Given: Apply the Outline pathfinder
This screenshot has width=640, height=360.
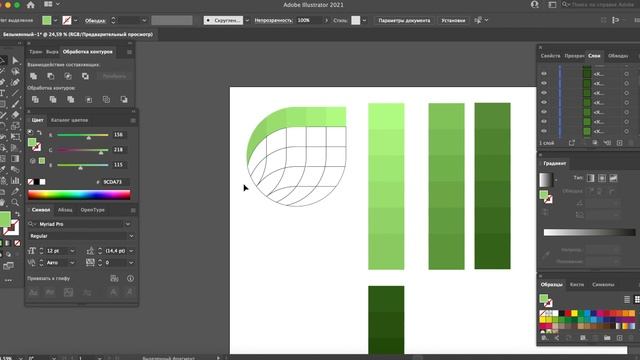Looking at the screenshot, I should click(x=106, y=99).
